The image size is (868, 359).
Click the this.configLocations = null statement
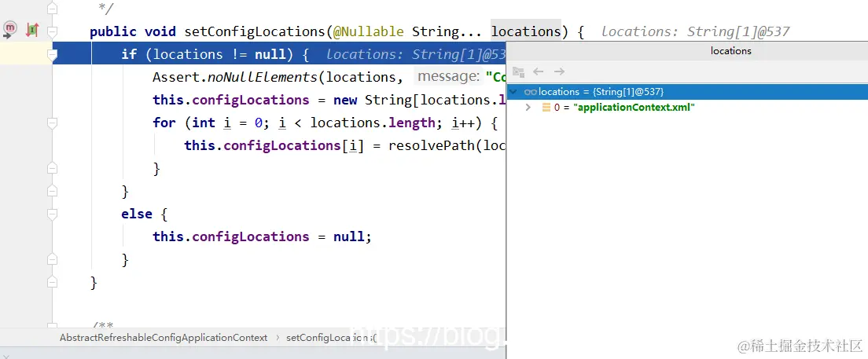click(262, 236)
